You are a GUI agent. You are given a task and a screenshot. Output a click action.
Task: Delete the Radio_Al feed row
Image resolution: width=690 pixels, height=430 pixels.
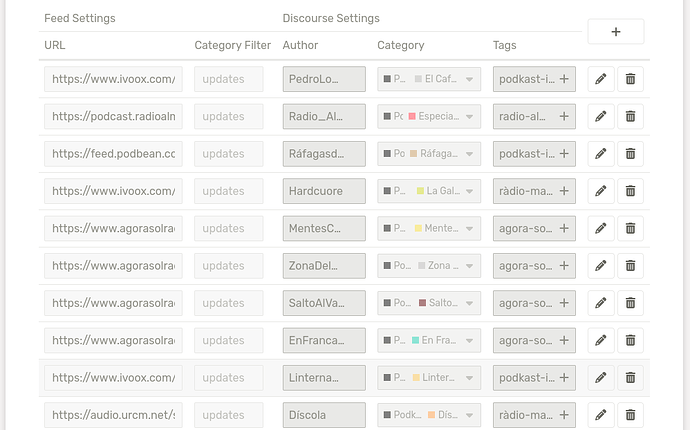coord(631,117)
